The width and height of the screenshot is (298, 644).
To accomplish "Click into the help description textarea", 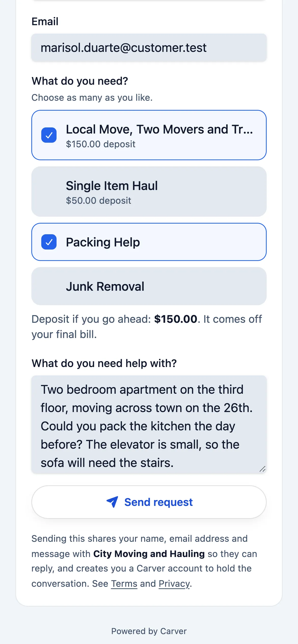I will pyautogui.click(x=149, y=425).
